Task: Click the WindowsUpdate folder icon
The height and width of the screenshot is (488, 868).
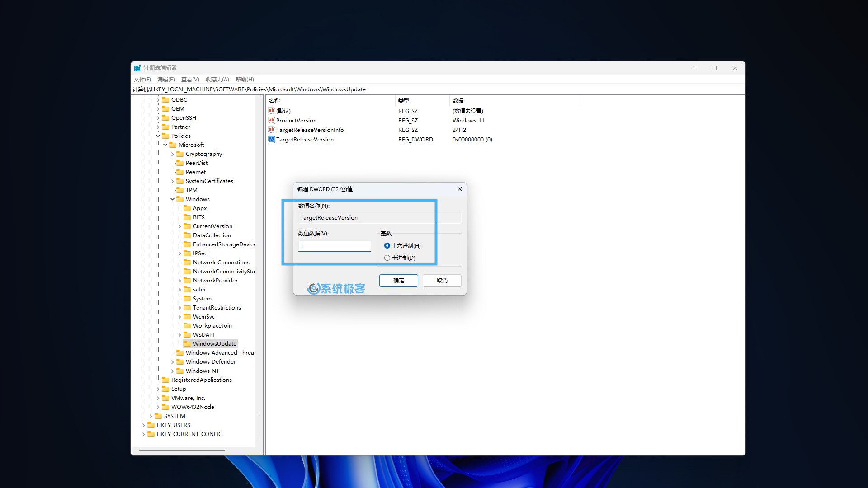Action: click(187, 344)
